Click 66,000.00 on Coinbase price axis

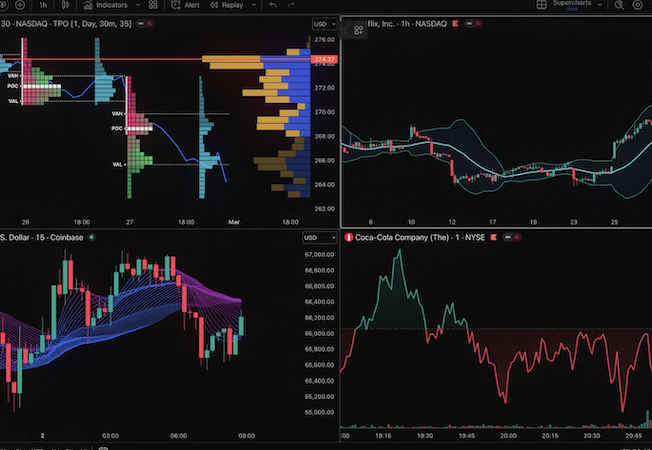click(319, 334)
